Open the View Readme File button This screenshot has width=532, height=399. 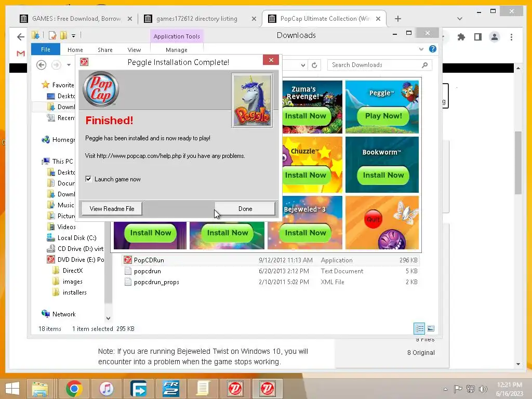click(x=112, y=209)
